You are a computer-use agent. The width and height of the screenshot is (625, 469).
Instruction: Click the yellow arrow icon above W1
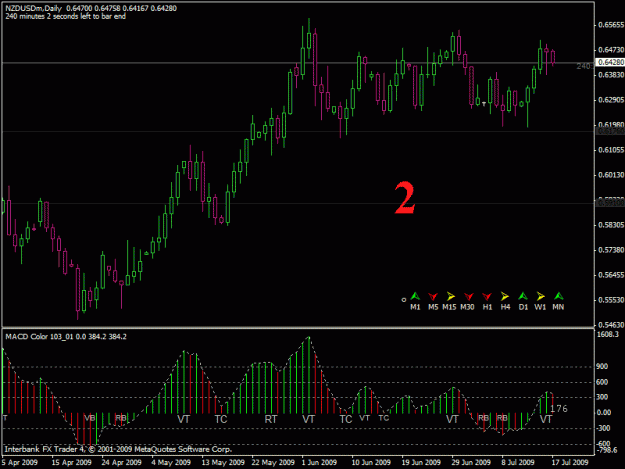[540, 296]
